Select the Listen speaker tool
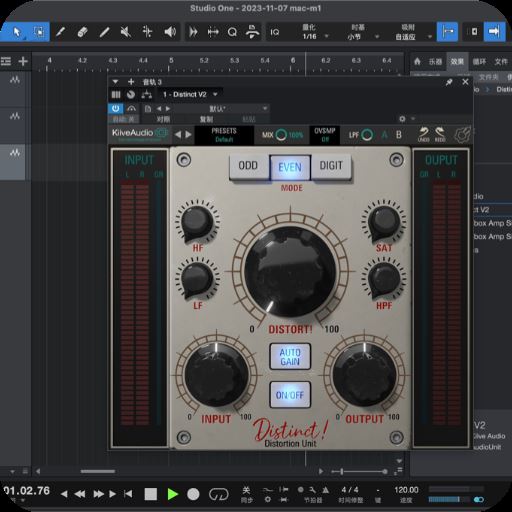The width and height of the screenshot is (512, 512). pyautogui.click(x=170, y=32)
